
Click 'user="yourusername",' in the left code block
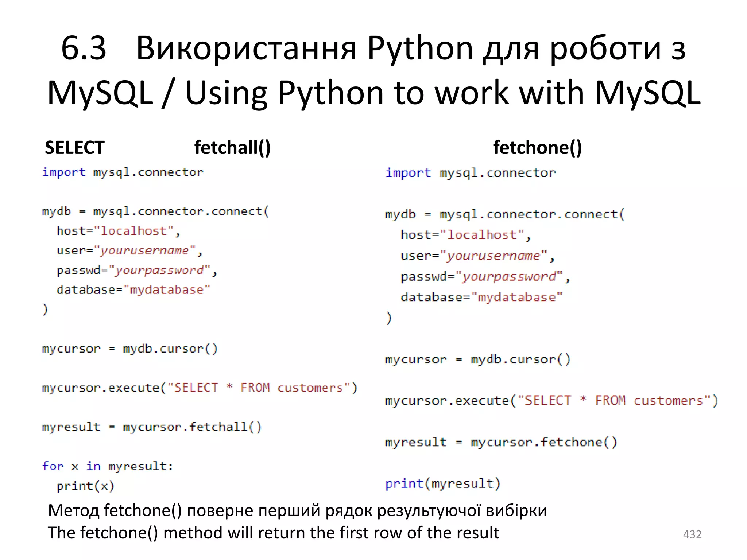click(129, 251)
